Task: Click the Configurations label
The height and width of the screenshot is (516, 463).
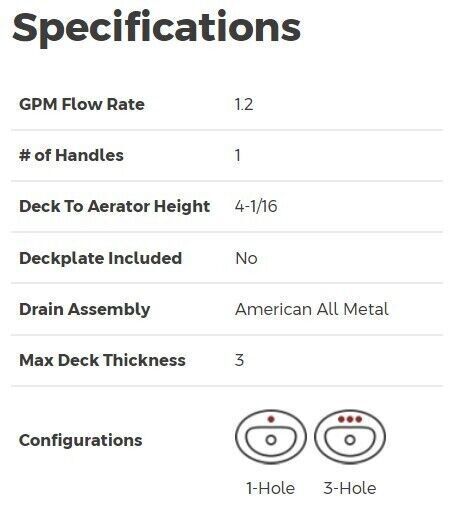Action: [x=81, y=440]
